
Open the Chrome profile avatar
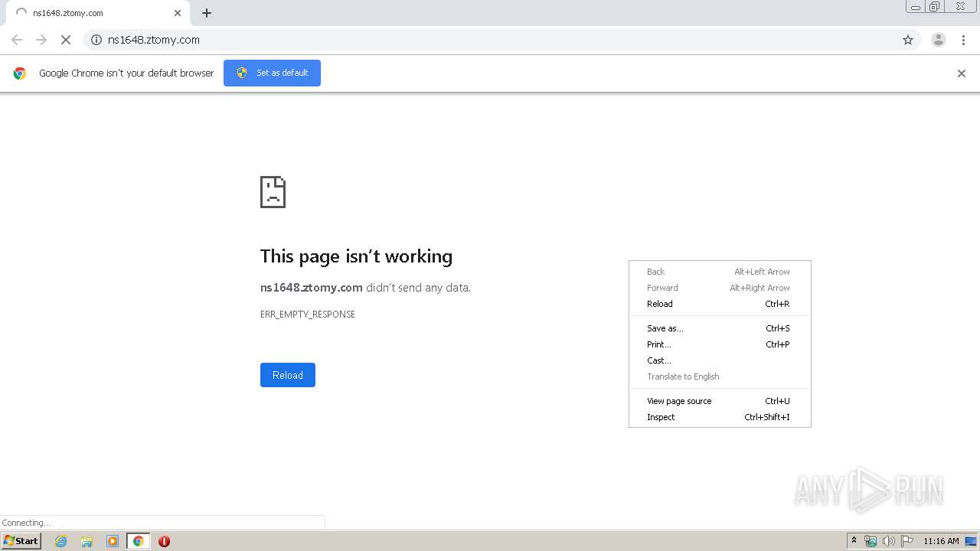938,40
